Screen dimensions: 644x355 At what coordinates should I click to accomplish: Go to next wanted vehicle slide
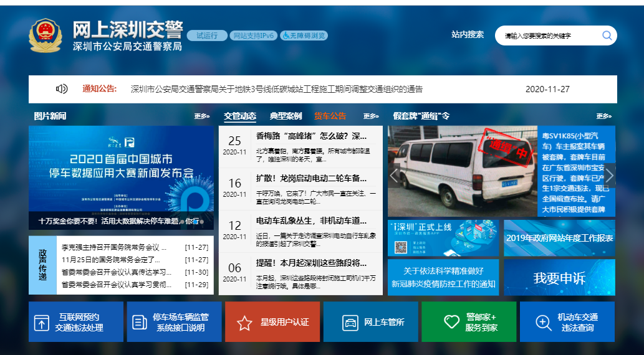coord(610,176)
